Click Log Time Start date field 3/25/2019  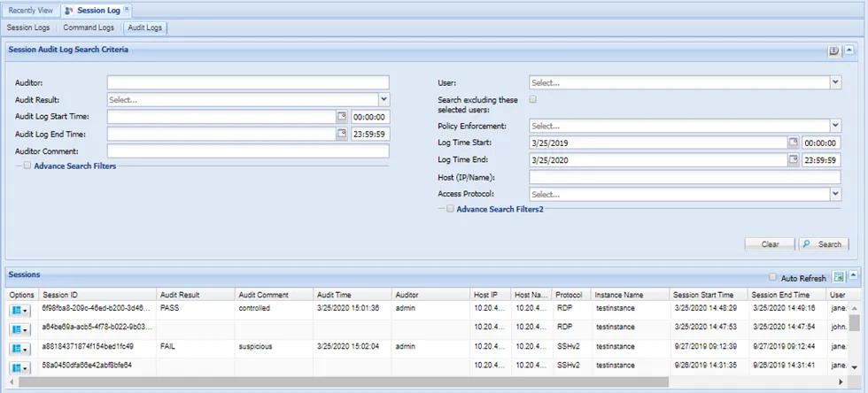tap(659, 143)
